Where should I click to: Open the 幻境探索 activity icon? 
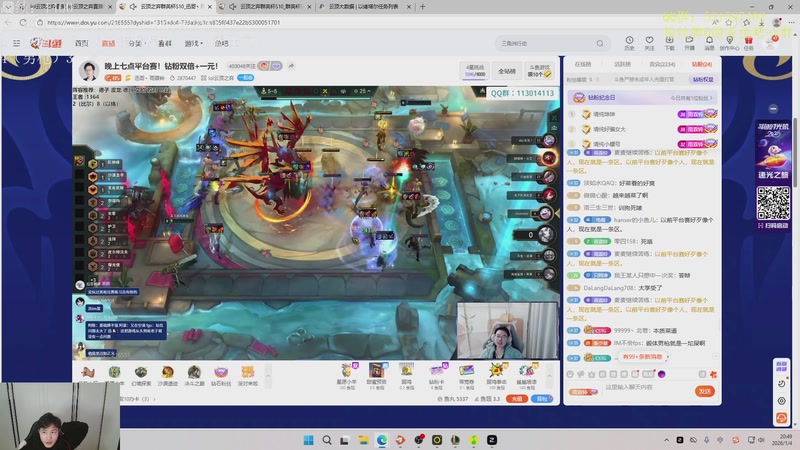[x=141, y=376]
